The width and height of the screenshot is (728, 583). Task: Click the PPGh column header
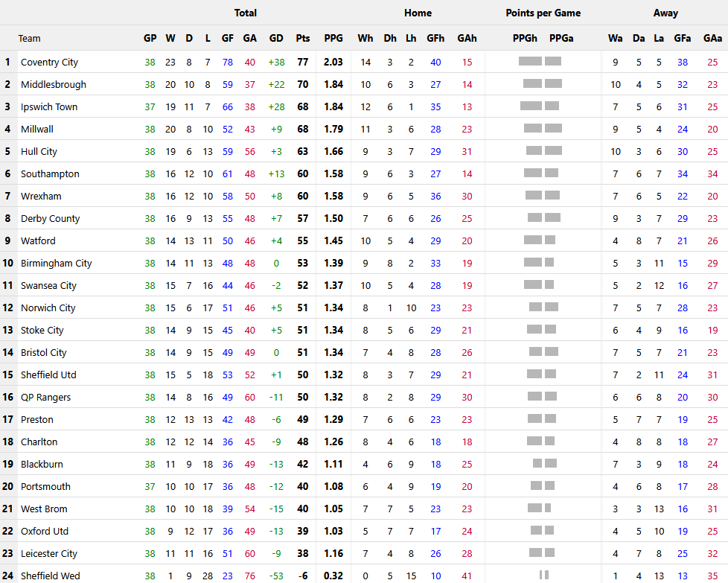[x=525, y=39]
